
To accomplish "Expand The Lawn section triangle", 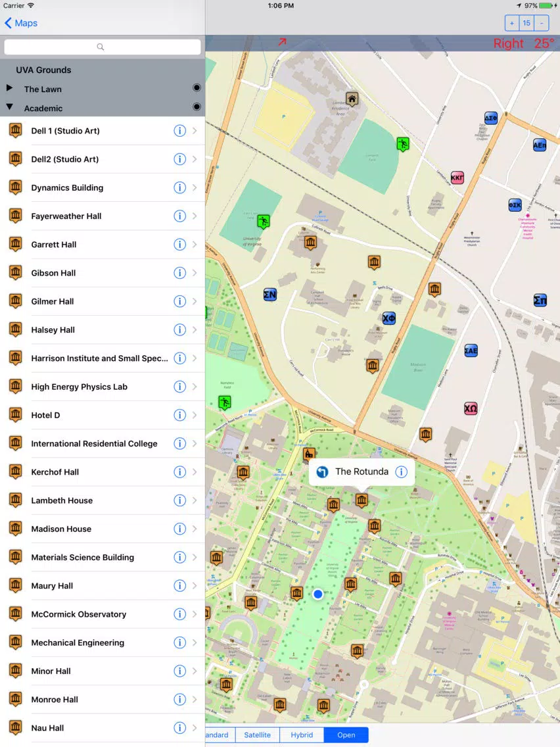I will point(9,88).
